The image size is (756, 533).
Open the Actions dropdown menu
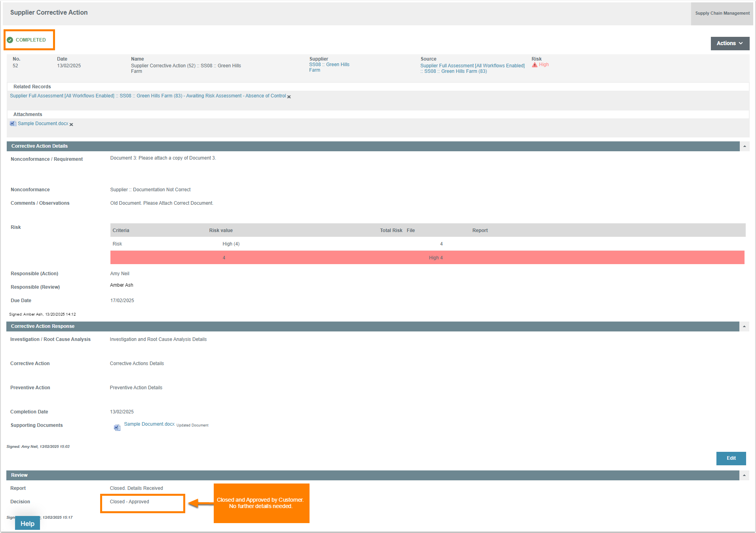tap(729, 43)
